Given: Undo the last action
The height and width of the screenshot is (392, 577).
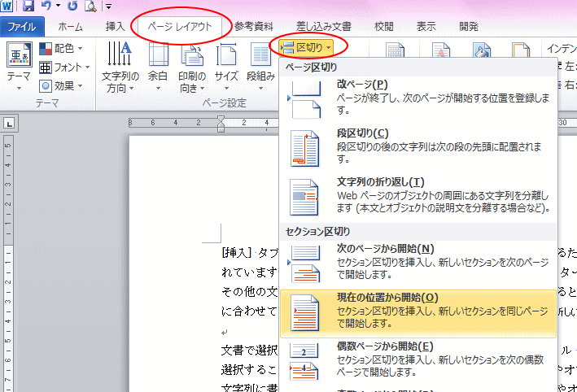Looking at the screenshot, I should tap(46, 6).
